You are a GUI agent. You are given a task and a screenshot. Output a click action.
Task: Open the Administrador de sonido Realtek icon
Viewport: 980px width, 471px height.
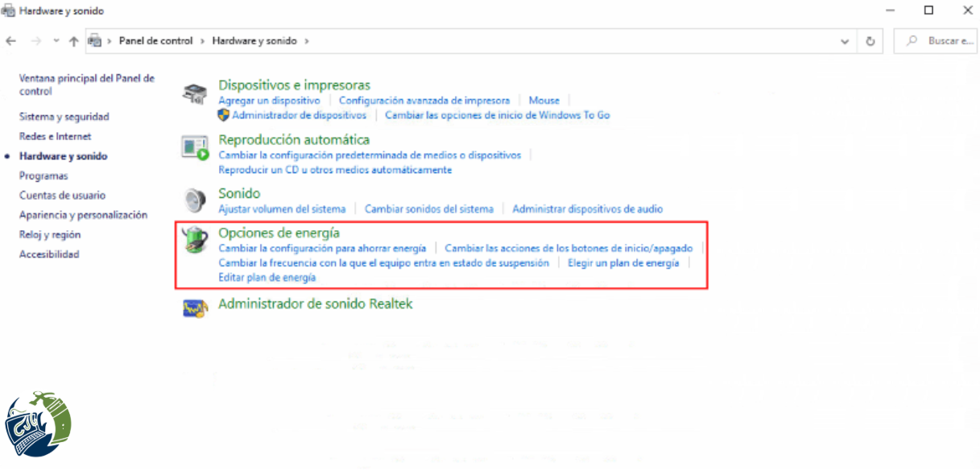click(x=195, y=308)
